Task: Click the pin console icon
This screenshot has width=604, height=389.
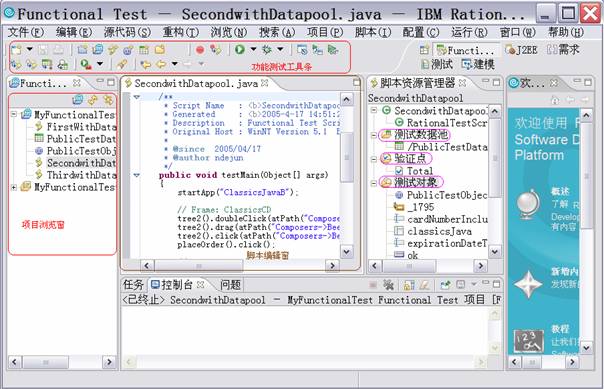Action: [x=445, y=285]
